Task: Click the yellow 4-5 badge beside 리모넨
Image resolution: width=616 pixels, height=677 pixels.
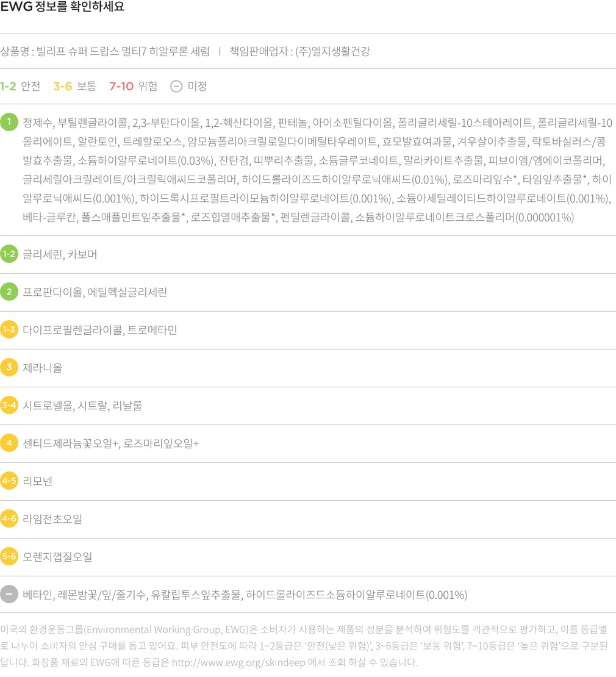Action: pos(9,481)
